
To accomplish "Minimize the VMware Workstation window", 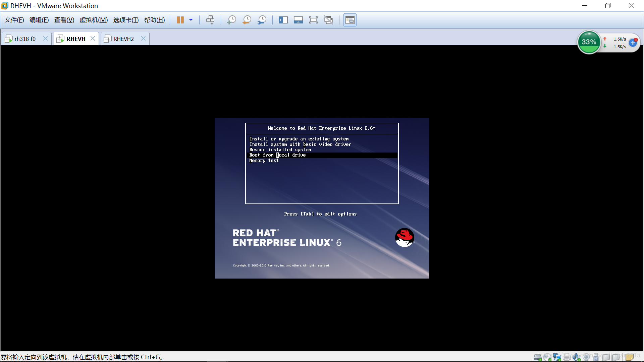I will [x=585, y=6].
